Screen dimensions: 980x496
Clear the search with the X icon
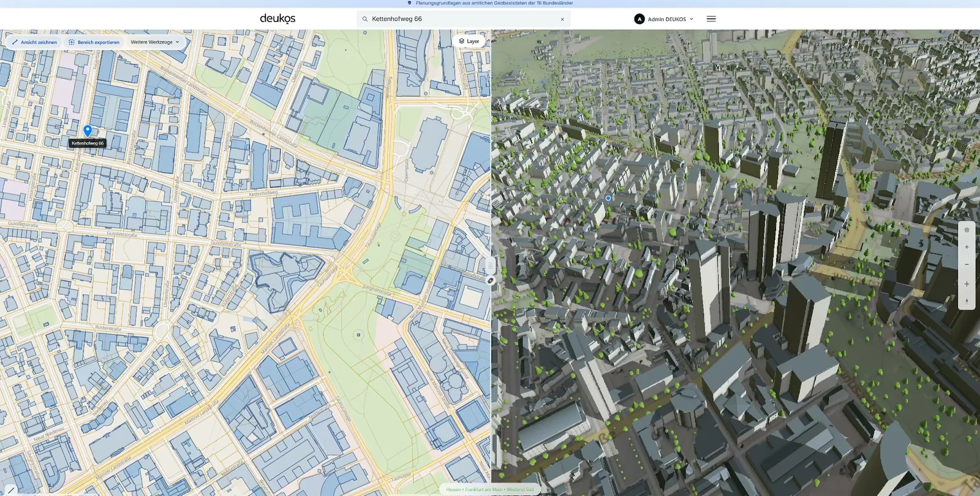(562, 19)
